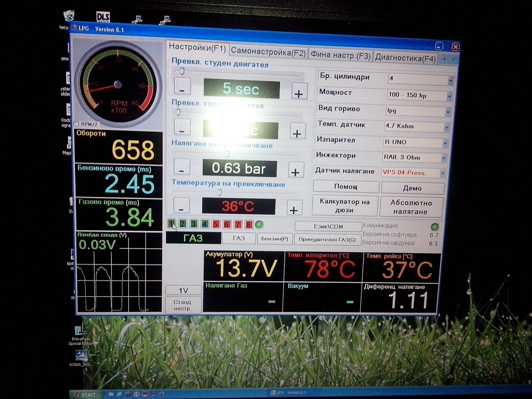532x399 pixels.
Task: Lower the 0.63 bar switching pressure
Action: coord(181,167)
